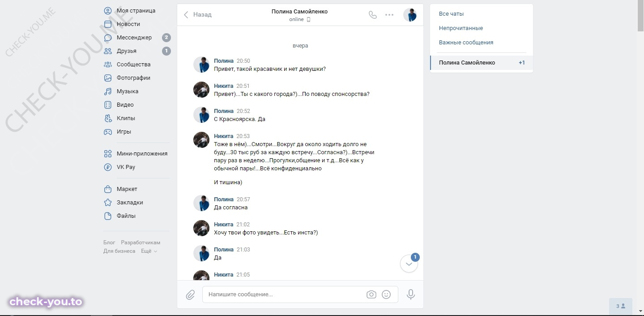Viewport: 644px width, 316px height.
Task: Open the Друзья friends icon
Action: (x=108, y=51)
